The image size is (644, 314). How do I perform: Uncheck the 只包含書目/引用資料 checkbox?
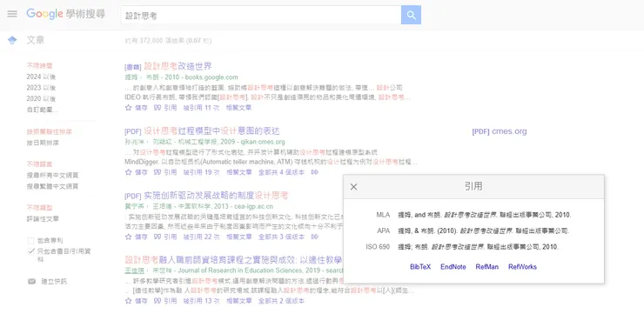pos(30,251)
